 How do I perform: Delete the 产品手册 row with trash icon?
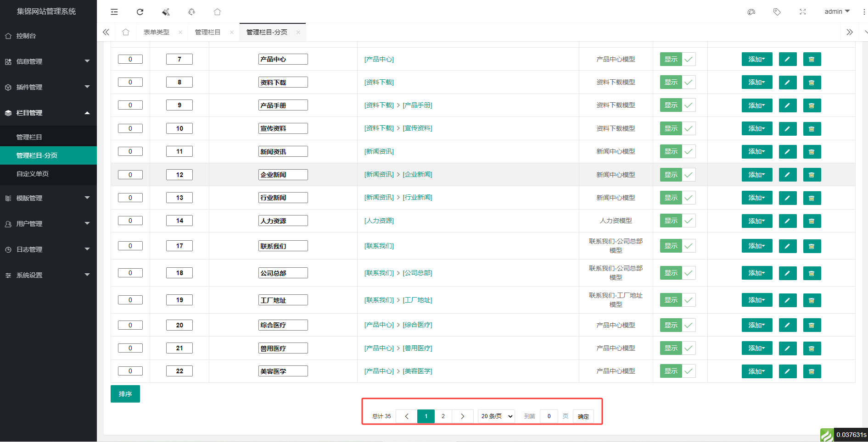(812, 105)
